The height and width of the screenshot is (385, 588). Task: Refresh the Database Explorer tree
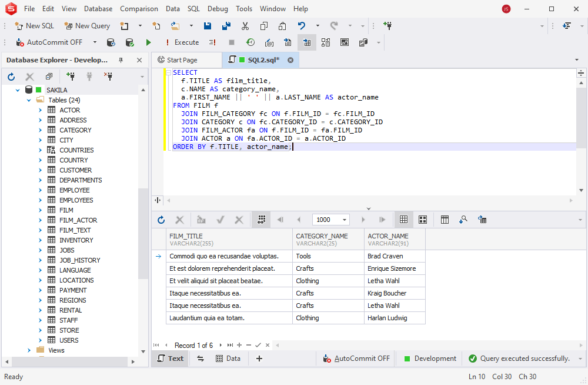(11, 77)
